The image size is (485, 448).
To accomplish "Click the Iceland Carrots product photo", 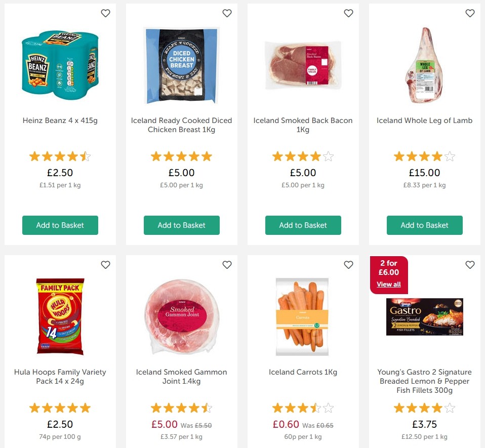I will pos(303,316).
